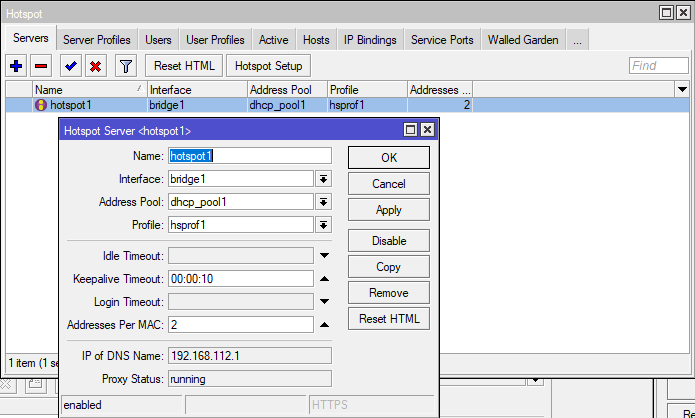Click into the Find search box
695x418 pixels.
(x=658, y=66)
